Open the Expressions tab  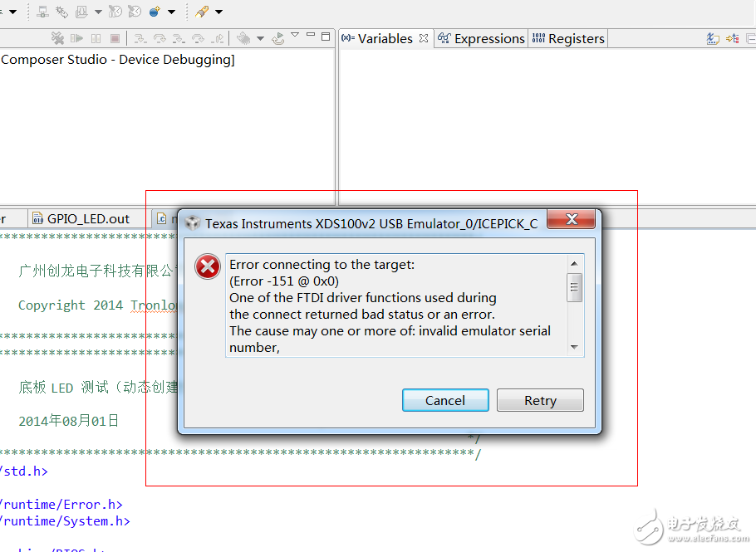(x=481, y=38)
